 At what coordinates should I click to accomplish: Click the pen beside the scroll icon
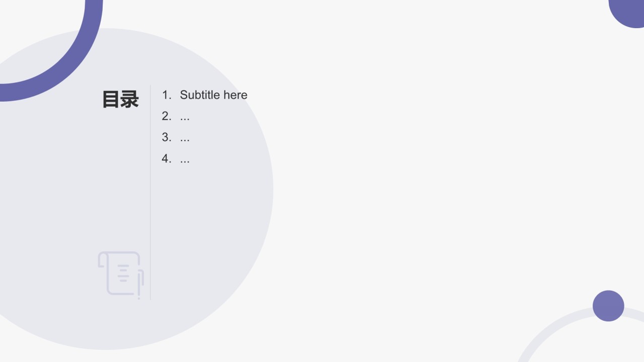tap(141, 285)
